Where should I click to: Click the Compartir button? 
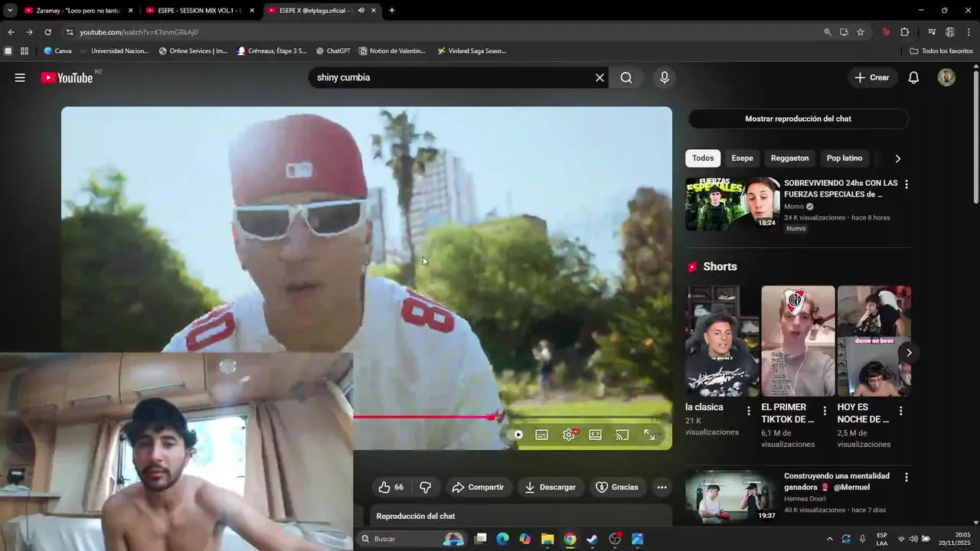click(478, 487)
